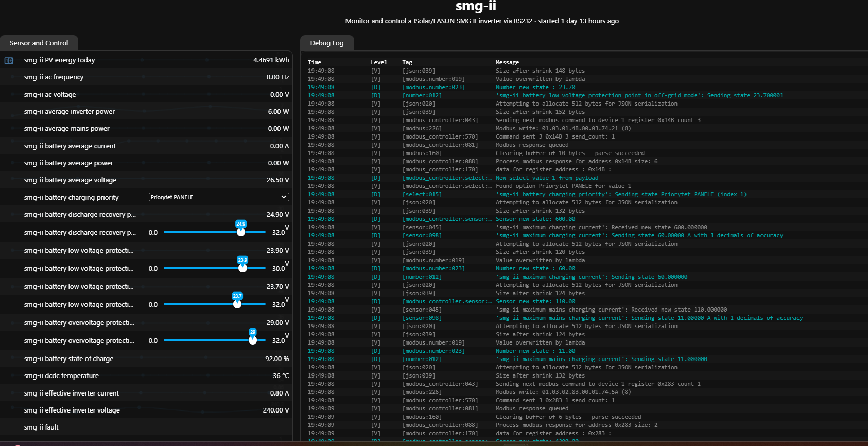Click log message 'Number new state : 60.00'
The width and height of the screenshot is (868, 446).
click(535, 269)
